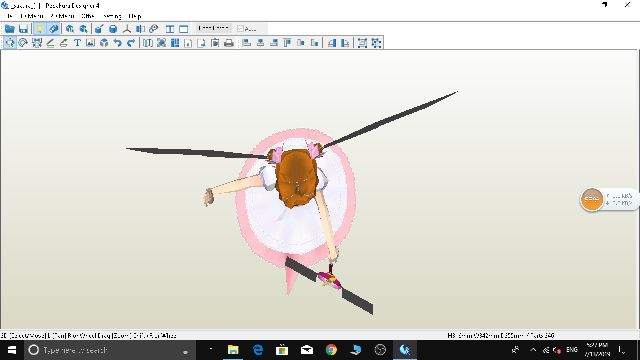Viewport: 640px width, 360px height.
Task: Click the last icon on the second toolbar
Action: click(376, 42)
